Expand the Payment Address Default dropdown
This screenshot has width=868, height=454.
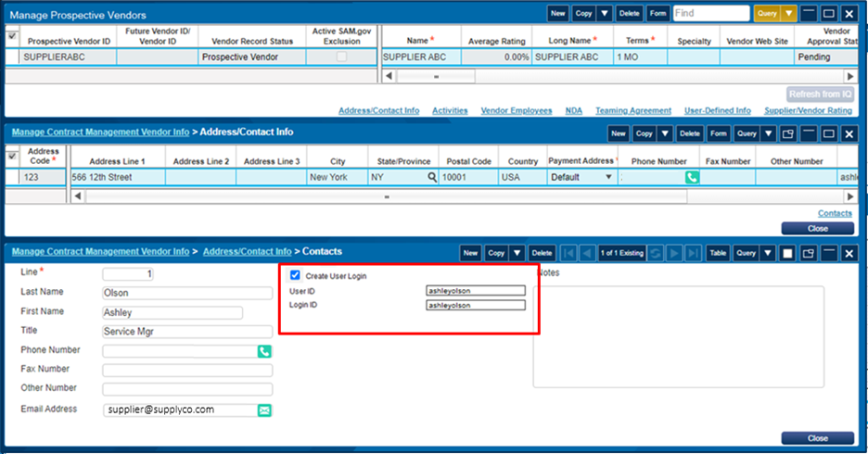[x=608, y=177]
